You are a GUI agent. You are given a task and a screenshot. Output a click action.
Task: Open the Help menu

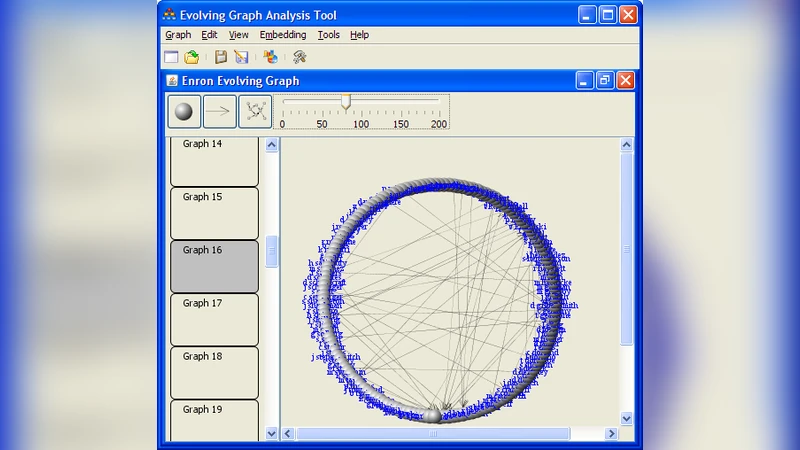pyautogui.click(x=359, y=35)
